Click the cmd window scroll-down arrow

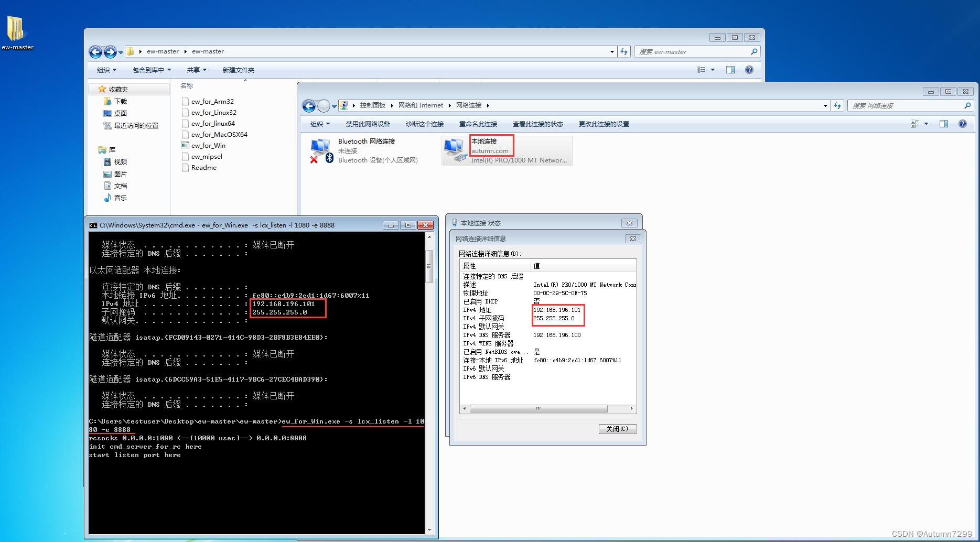(x=429, y=530)
